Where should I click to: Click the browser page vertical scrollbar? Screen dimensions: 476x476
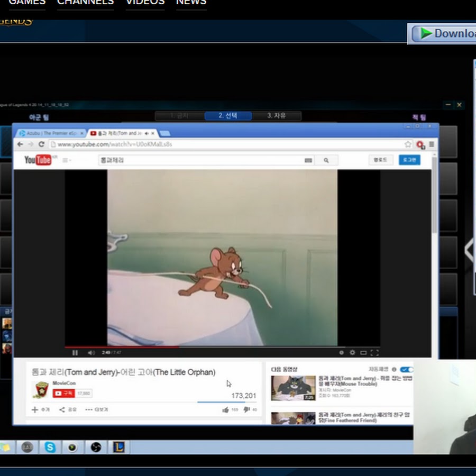(435, 196)
